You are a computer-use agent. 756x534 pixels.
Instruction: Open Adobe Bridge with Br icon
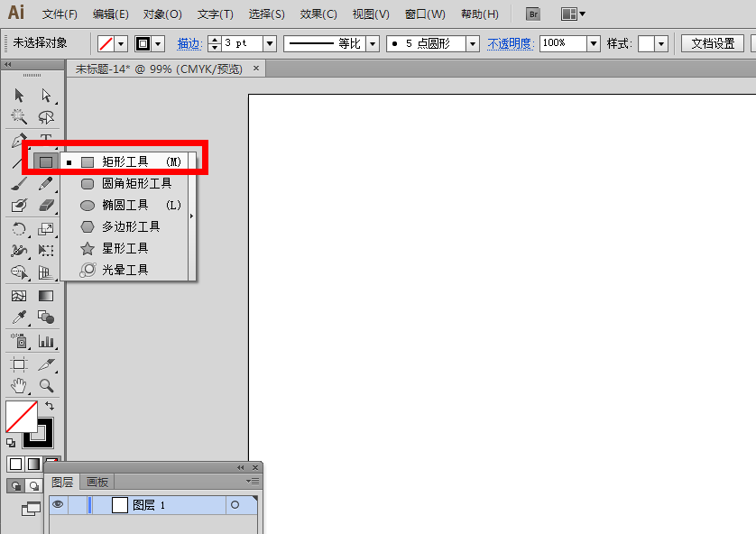533,14
